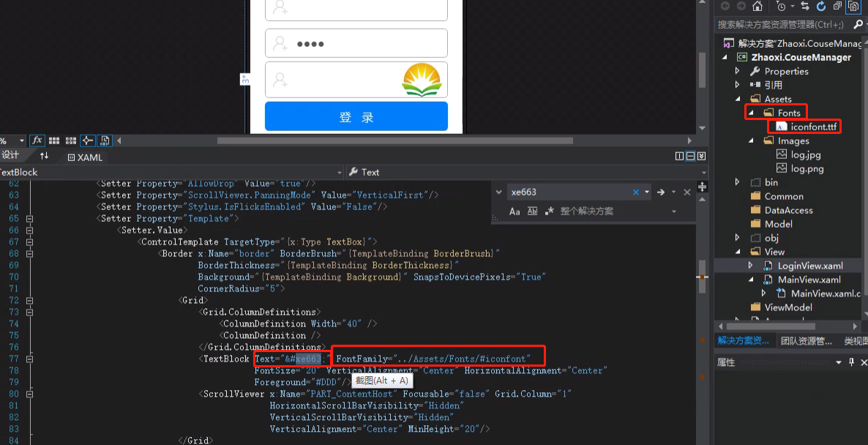Click the editor's vertical scrollbar thumb

pyautogui.click(x=703, y=278)
